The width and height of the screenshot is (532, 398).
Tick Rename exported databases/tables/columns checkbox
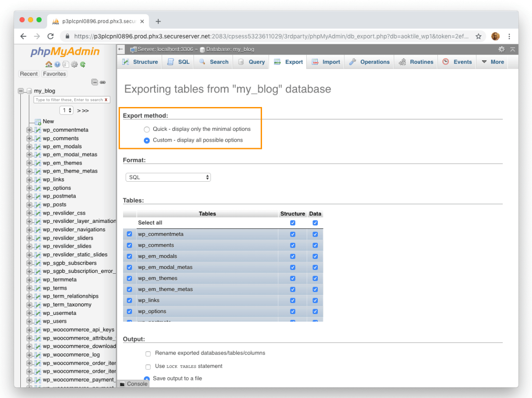click(148, 354)
